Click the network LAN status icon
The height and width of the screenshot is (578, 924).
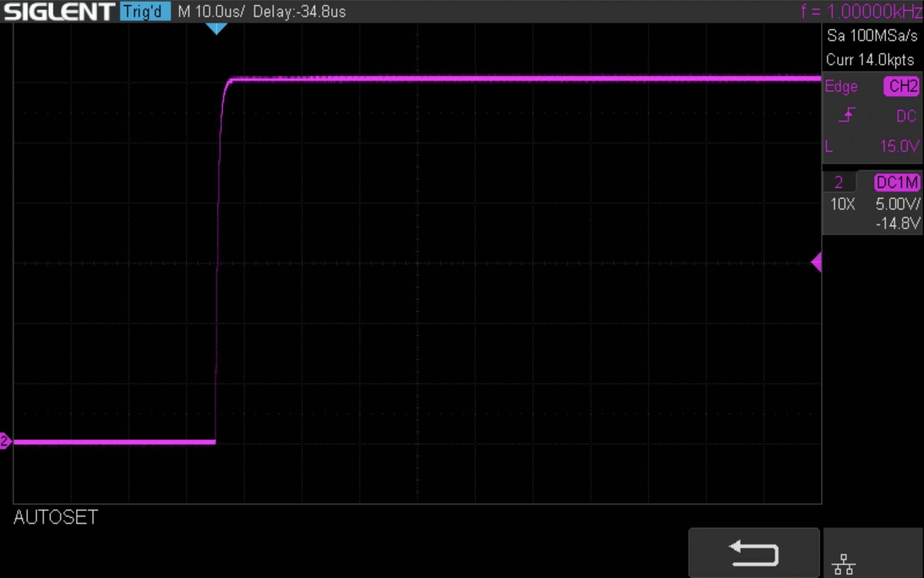coord(843,564)
